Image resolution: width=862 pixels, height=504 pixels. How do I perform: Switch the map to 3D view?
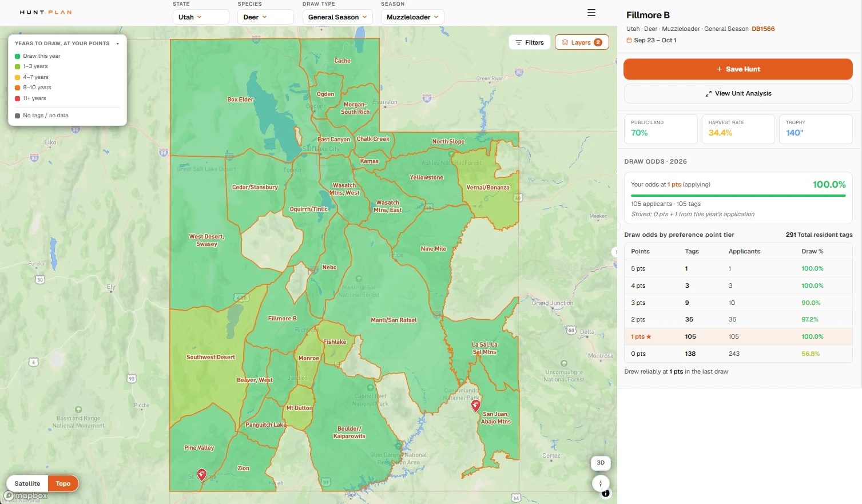(601, 462)
